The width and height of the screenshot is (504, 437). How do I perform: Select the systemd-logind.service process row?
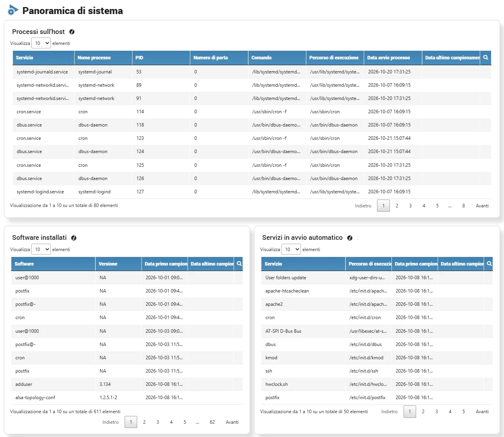(x=252, y=192)
